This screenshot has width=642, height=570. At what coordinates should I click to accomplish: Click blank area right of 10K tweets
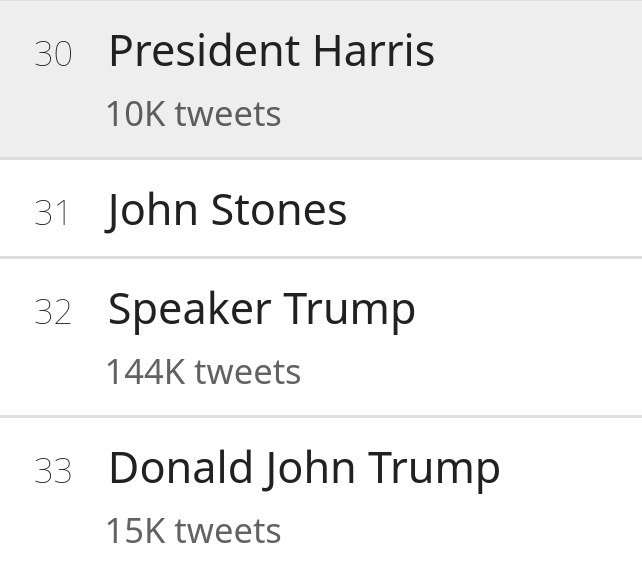(460, 114)
